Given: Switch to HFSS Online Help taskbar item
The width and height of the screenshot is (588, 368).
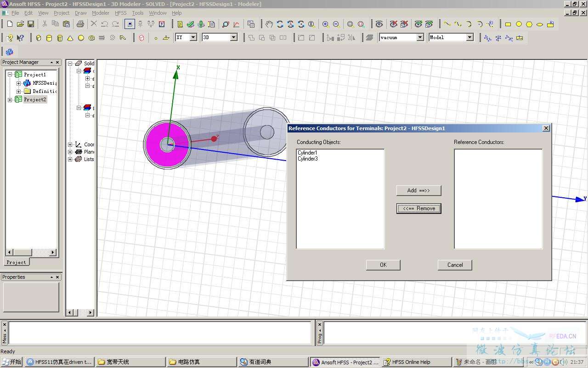Looking at the screenshot, I should coord(416,362).
